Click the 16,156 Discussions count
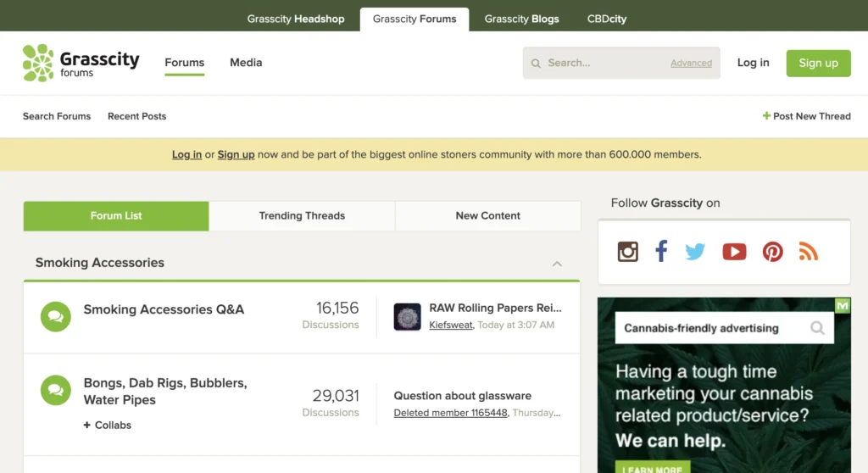Image resolution: width=868 pixels, height=473 pixels. tap(331, 315)
